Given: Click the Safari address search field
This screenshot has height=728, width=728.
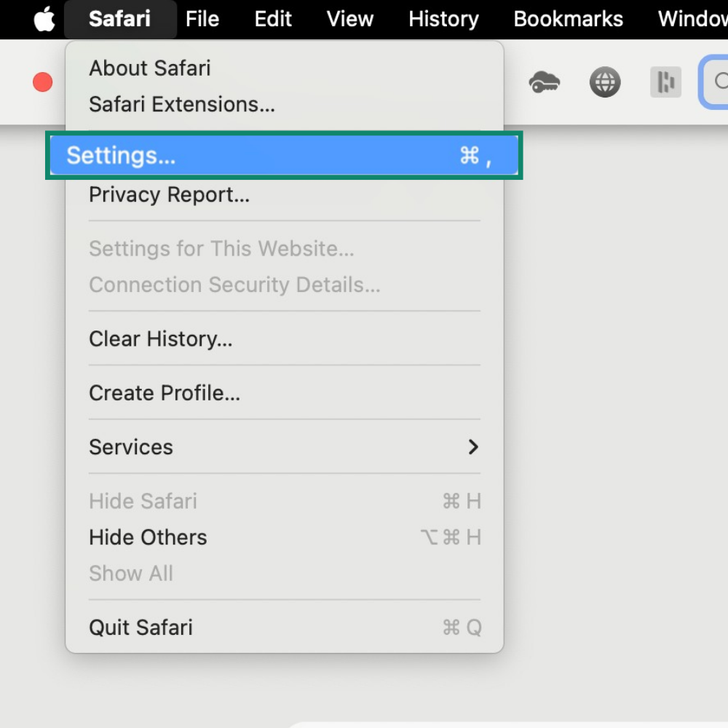Looking at the screenshot, I should pos(714,82).
